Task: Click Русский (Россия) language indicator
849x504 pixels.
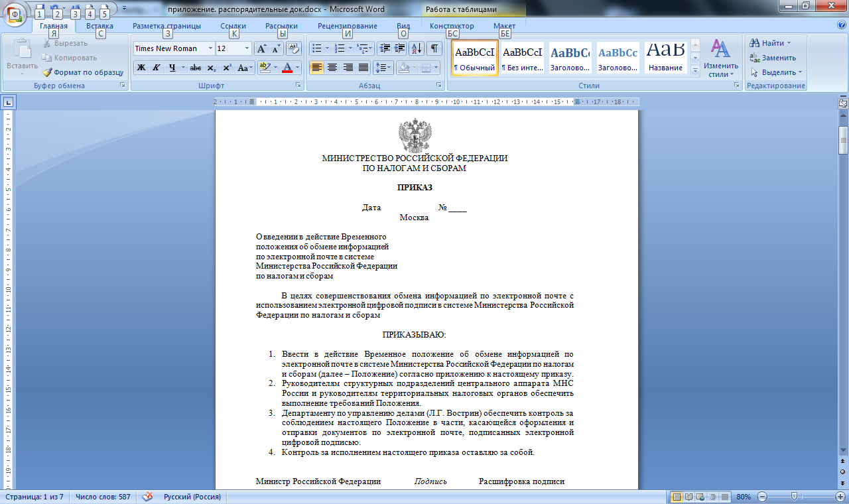Action: coord(192,497)
